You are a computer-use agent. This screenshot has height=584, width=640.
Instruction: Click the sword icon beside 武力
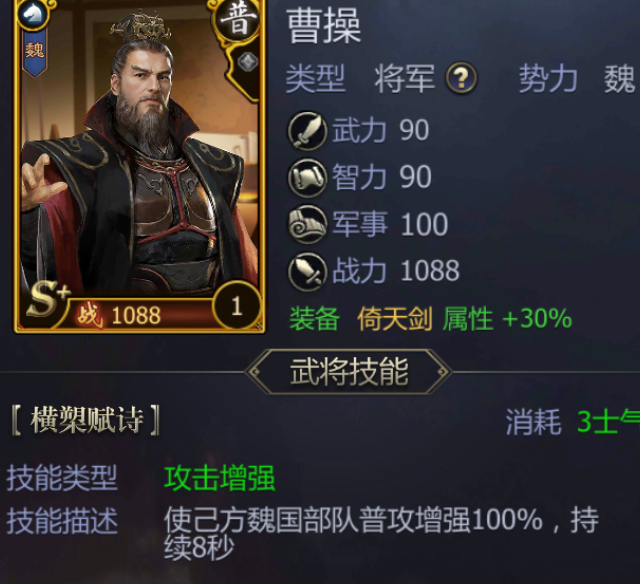pyautogui.click(x=307, y=131)
